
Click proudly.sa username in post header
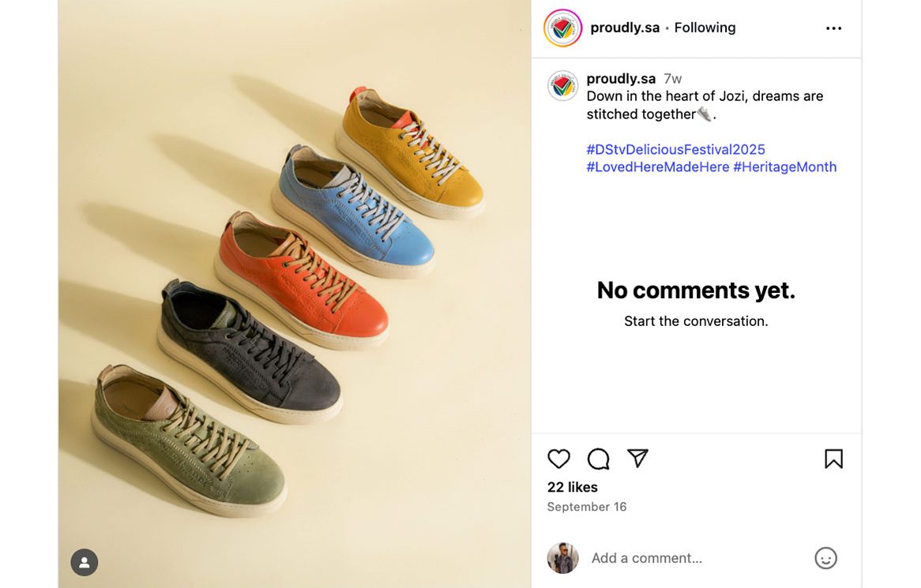coord(625,28)
